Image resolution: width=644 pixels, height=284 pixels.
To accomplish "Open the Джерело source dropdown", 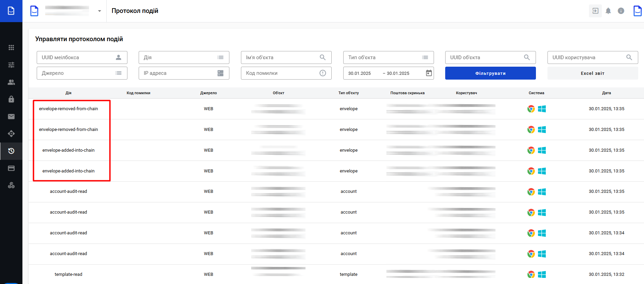I will 82,73.
